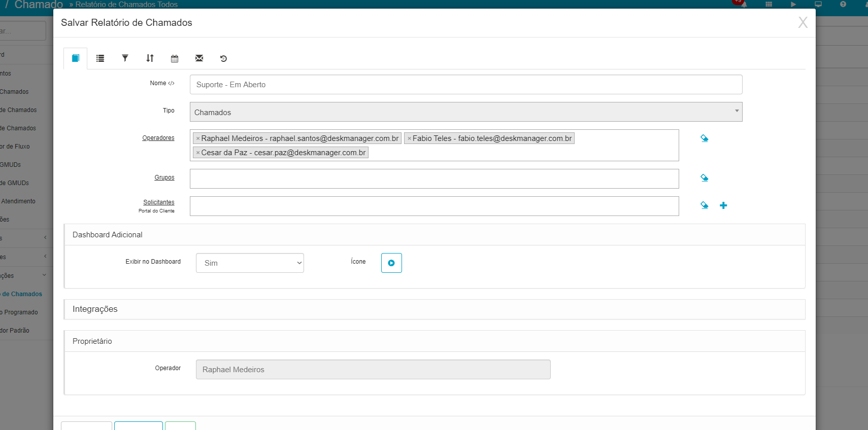Open the general info tab with book icon

pos(75,58)
